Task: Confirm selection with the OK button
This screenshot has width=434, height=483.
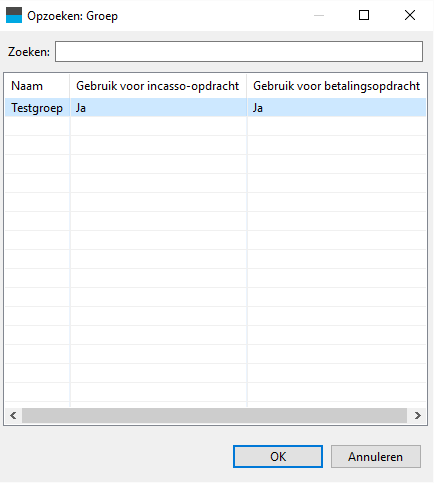Action: (278, 457)
